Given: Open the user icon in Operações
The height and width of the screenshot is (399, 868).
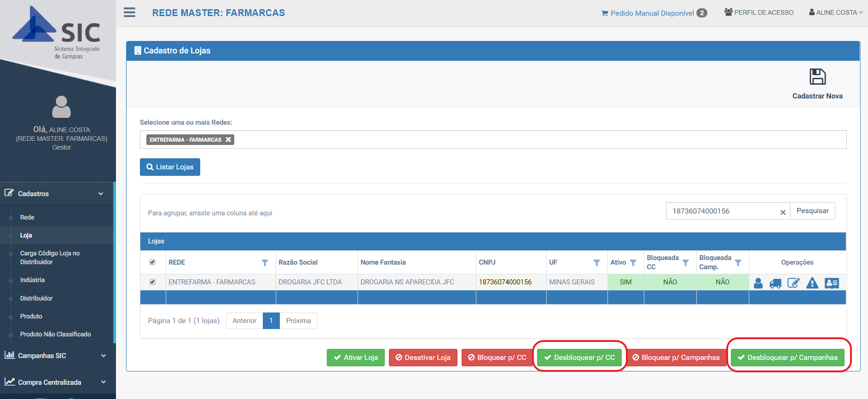Looking at the screenshot, I should [758, 283].
